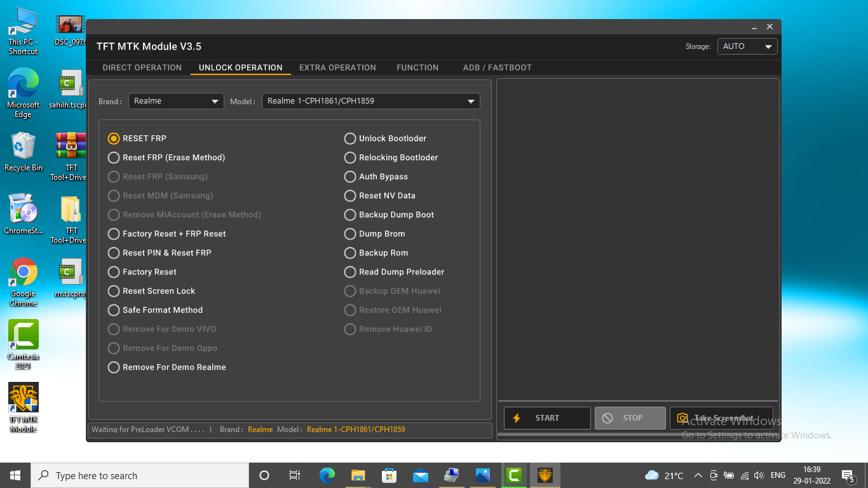
Task: Launch Camtasia 2021 desktop shortcut
Action: 24,345
